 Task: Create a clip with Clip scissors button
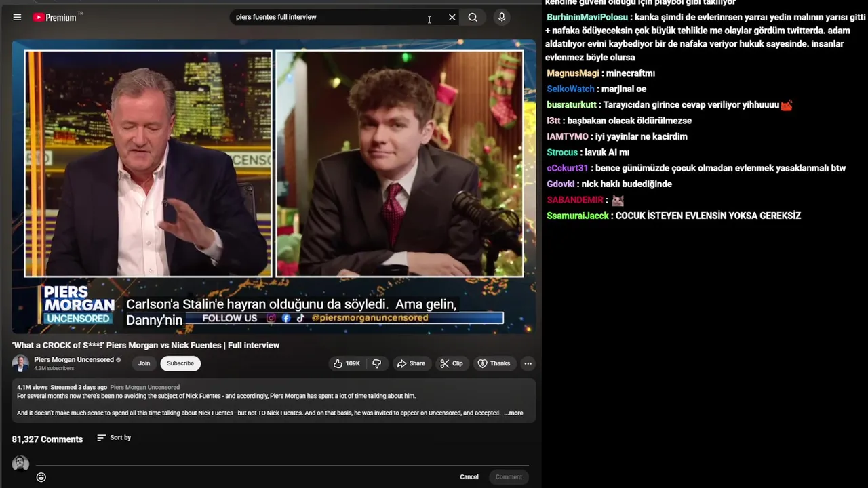[451, 363]
